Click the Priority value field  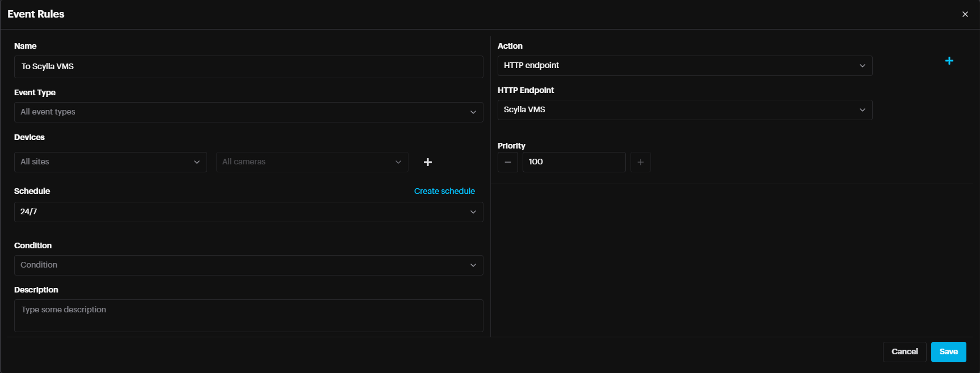(573, 162)
